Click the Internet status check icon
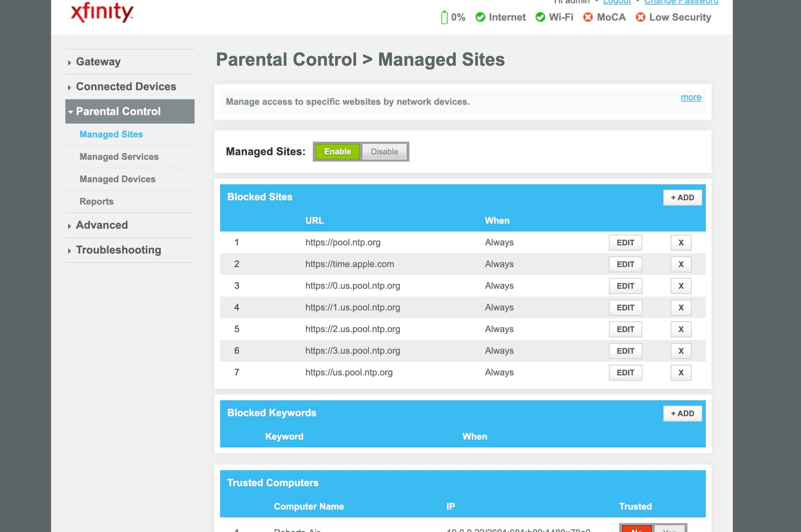801x532 pixels. coord(480,17)
